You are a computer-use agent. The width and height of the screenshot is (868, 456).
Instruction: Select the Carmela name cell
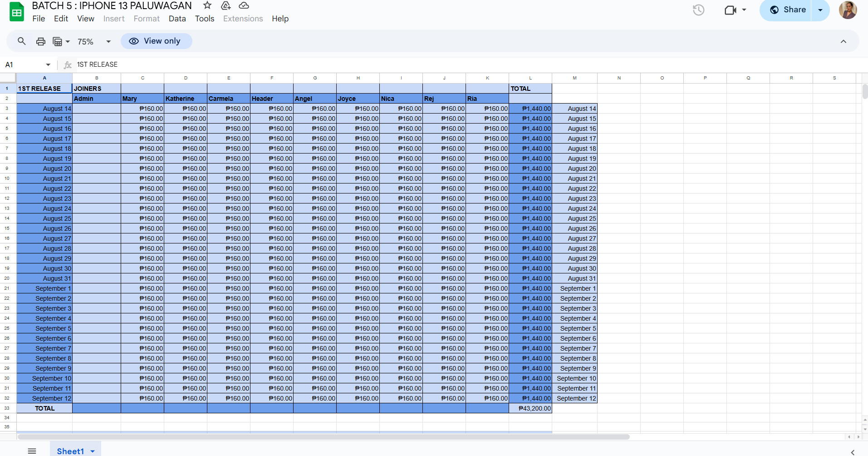(229, 99)
